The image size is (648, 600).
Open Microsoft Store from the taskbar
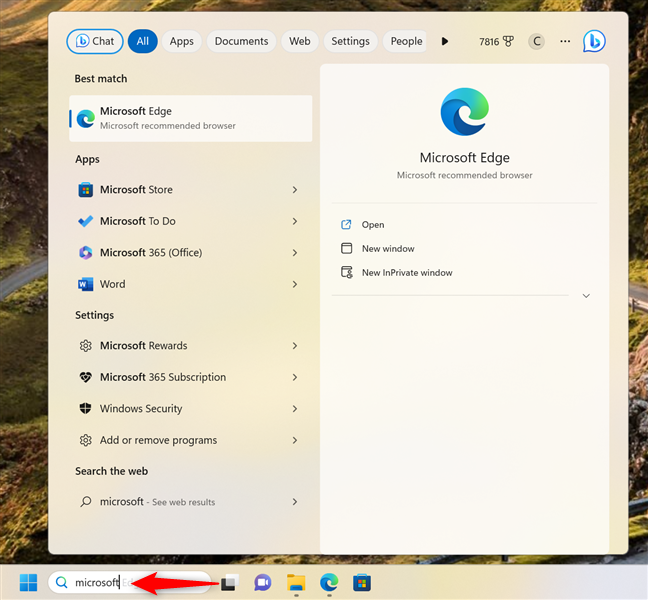[x=362, y=583]
